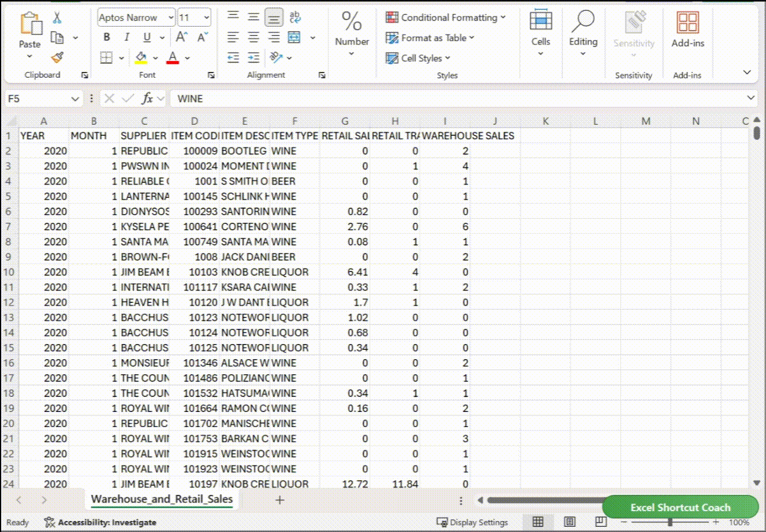Open Display Settings in status bar
Viewport: 766px width, 532px height.
tap(472, 522)
